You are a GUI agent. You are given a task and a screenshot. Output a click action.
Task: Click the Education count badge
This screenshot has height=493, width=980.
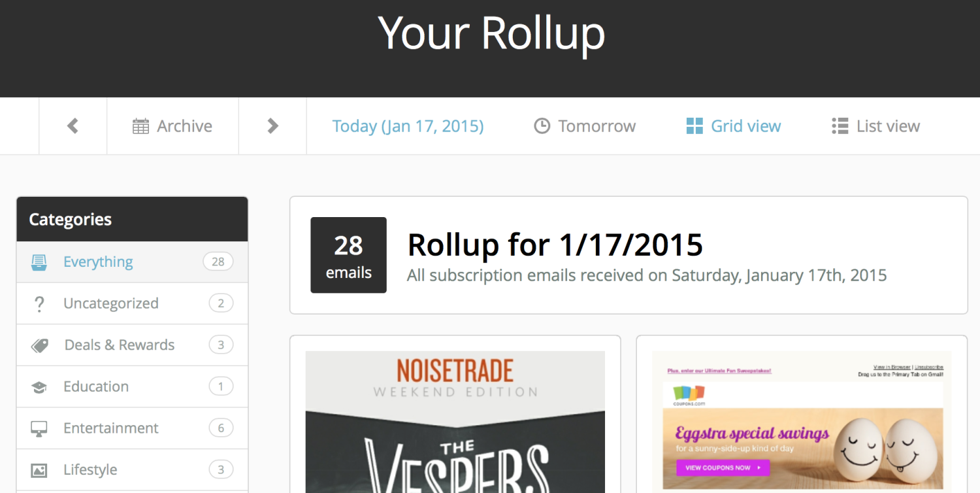coord(221,386)
